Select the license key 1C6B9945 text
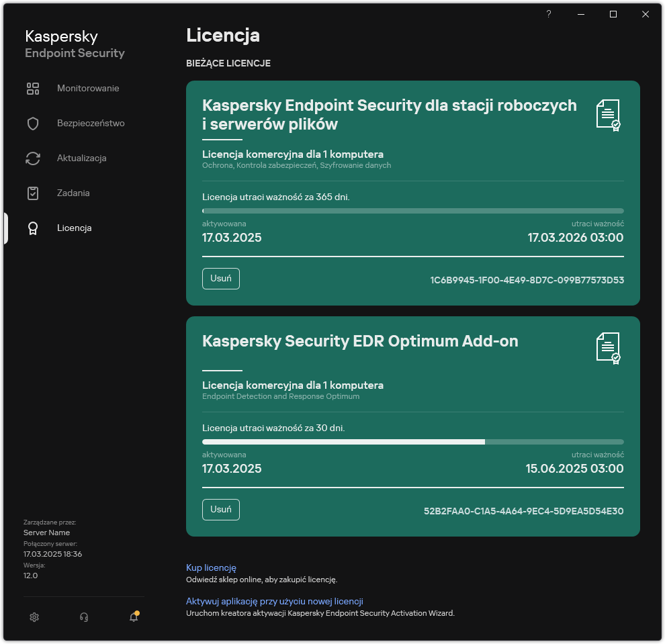 527,280
